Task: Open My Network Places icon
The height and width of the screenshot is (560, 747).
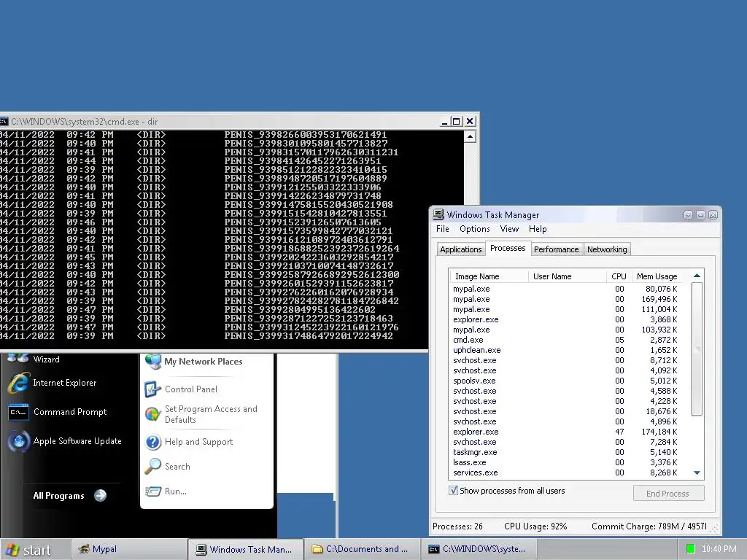Action: click(153, 362)
